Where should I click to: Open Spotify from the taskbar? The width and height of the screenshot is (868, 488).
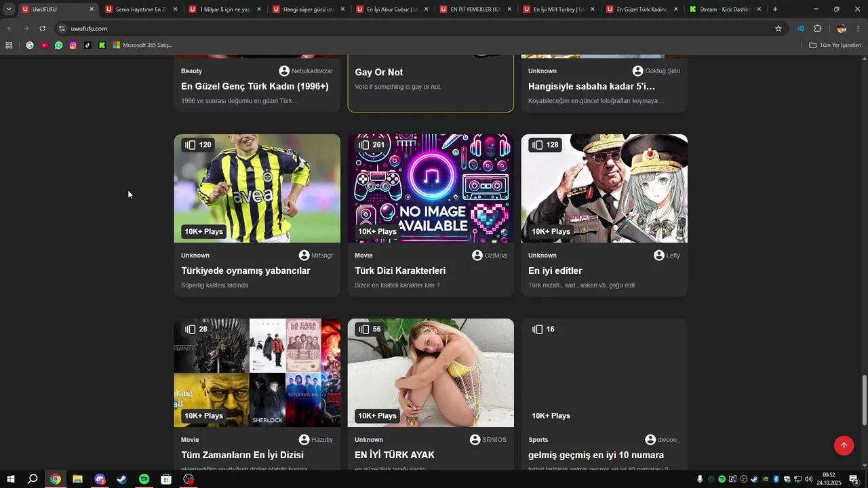[x=144, y=479]
